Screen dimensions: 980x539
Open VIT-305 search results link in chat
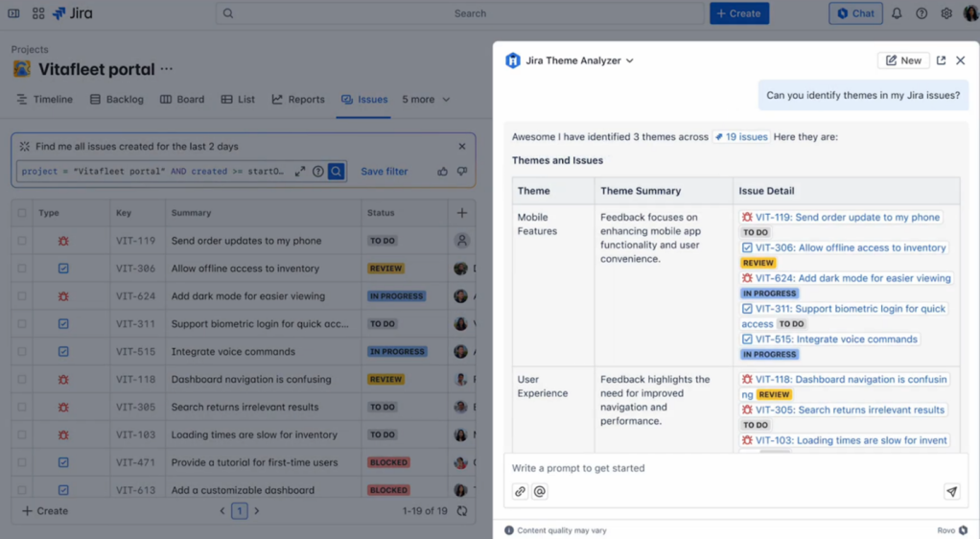[x=843, y=410]
